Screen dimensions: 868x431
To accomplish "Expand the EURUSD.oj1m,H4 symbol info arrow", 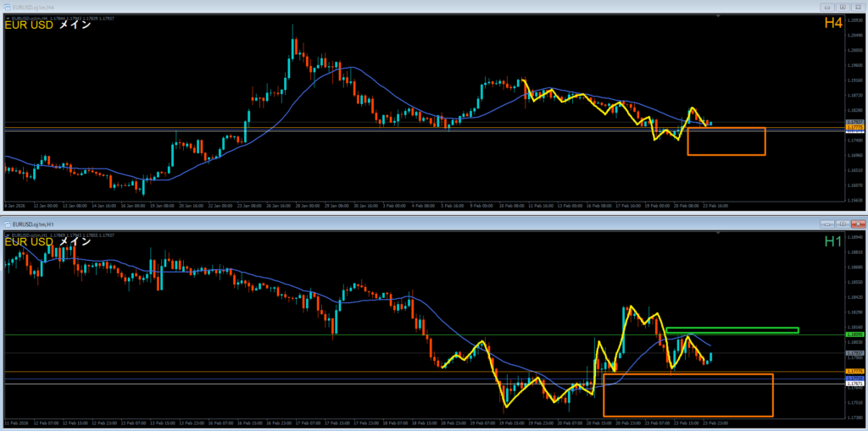I will coord(7,19).
